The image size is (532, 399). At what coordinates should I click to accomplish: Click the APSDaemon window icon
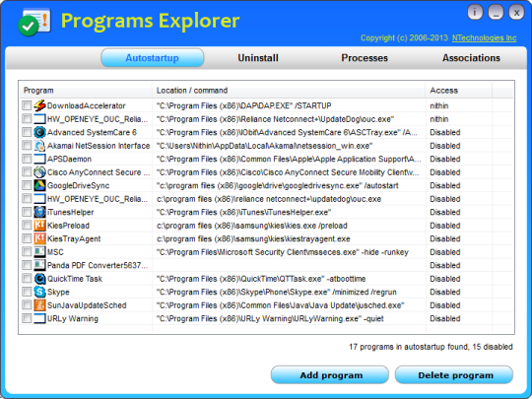click(x=39, y=159)
